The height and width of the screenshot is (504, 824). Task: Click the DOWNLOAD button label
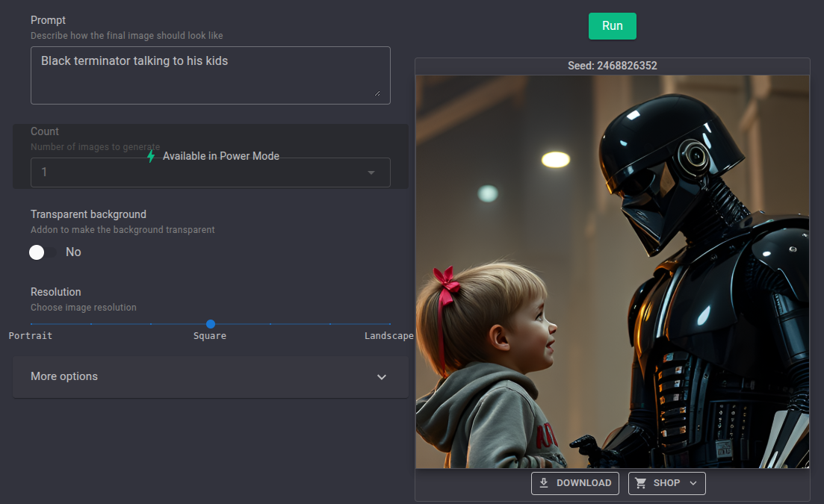coord(583,483)
